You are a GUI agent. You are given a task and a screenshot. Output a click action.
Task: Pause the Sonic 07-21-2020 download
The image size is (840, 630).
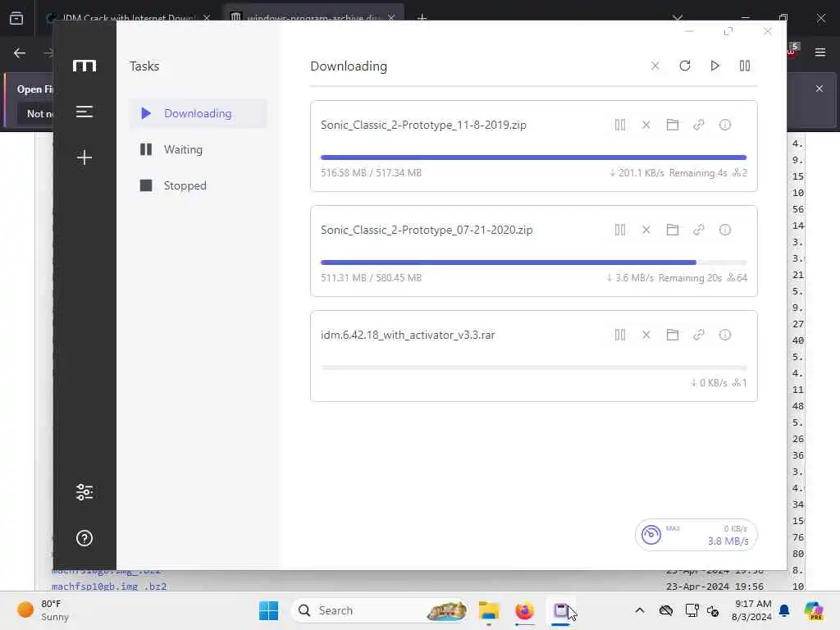click(620, 230)
